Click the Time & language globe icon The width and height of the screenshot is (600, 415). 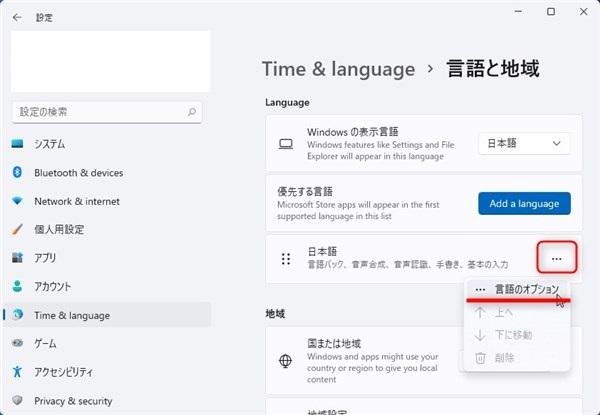[17, 314]
